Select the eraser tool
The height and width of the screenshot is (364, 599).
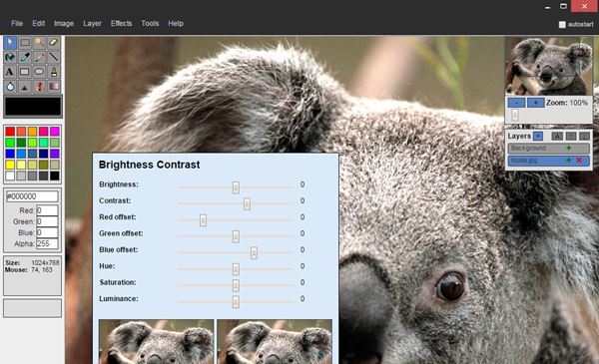point(54,42)
